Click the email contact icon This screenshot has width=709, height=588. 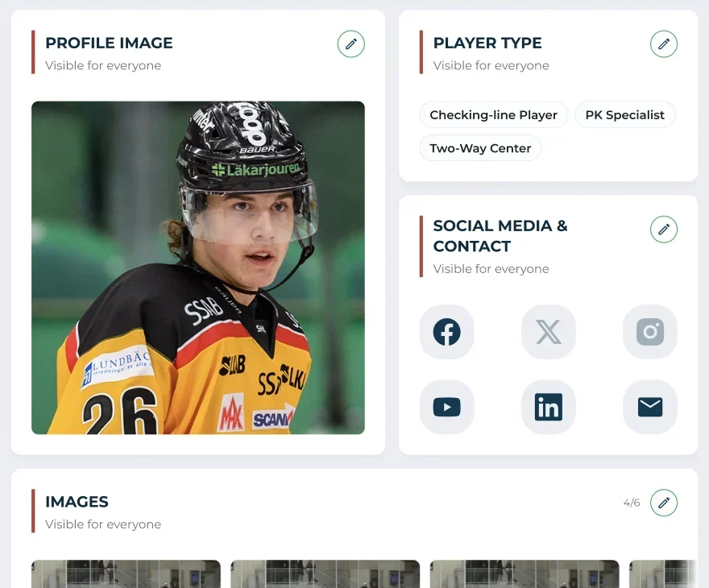coord(650,408)
